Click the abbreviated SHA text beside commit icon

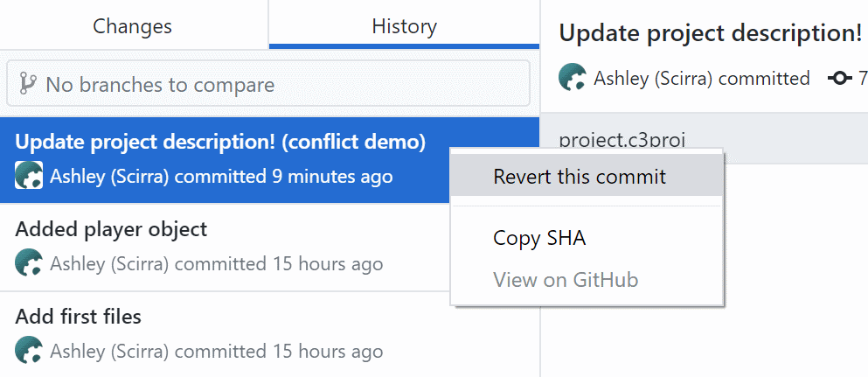863,79
